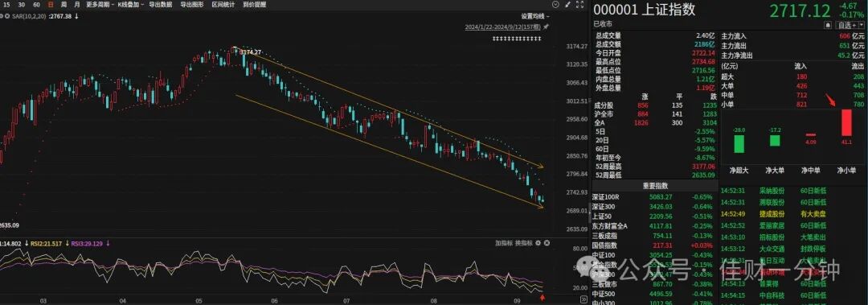Click the 加指标 button
Image resolution: width=868 pixels, height=305 pixels.
504,243
